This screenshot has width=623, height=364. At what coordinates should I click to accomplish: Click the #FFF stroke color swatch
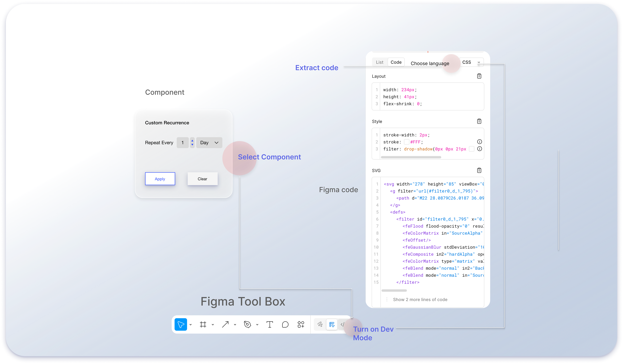tap(406, 142)
